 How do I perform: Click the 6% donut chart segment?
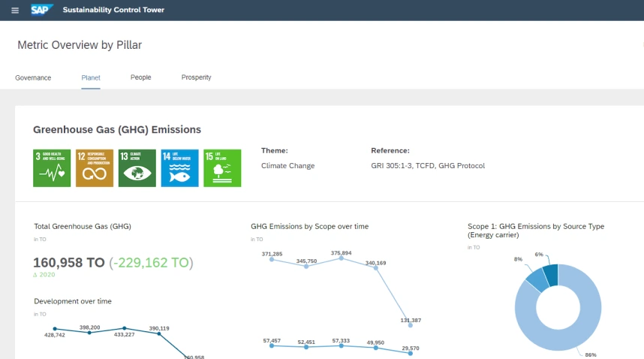551,274
